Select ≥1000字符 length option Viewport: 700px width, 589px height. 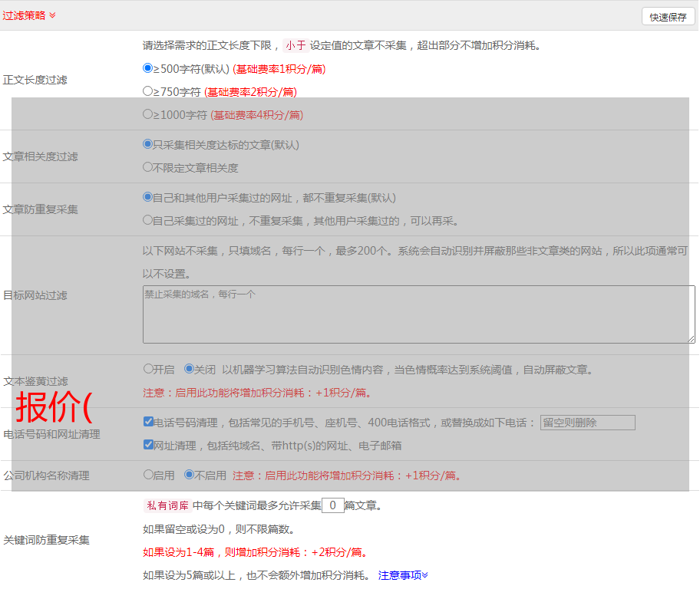(148, 114)
